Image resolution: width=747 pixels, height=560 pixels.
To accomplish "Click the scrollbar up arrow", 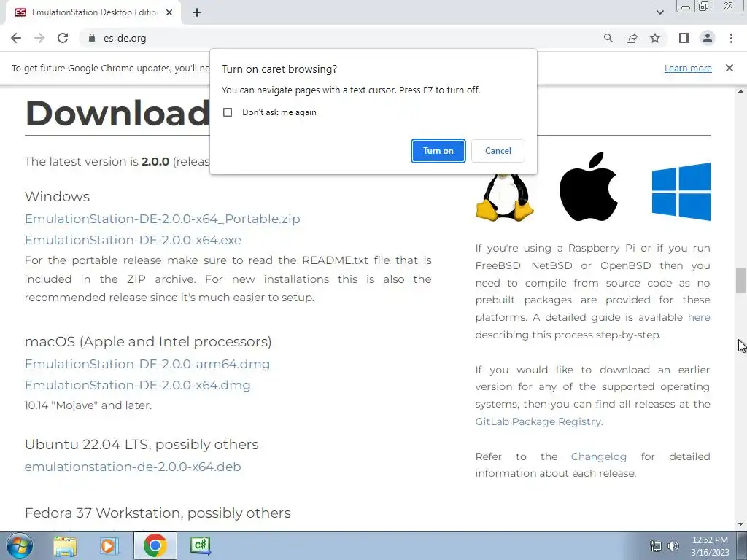I will point(740,91).
